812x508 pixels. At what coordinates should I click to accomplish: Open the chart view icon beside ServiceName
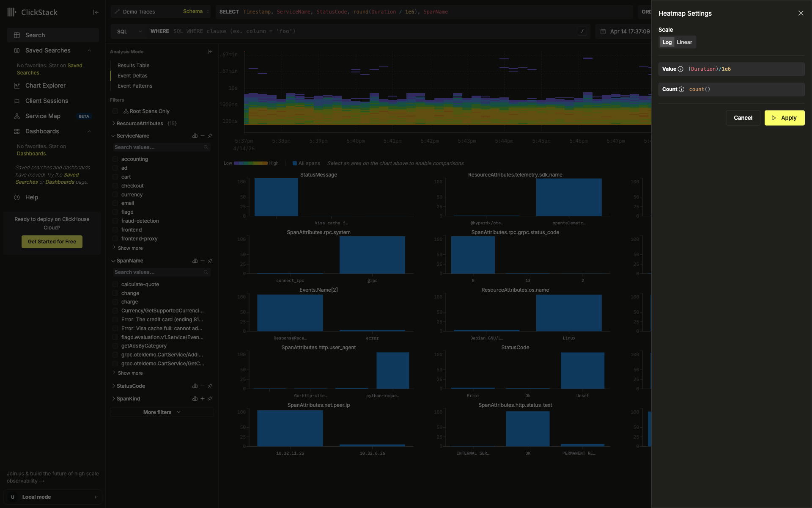coord(195,135)
